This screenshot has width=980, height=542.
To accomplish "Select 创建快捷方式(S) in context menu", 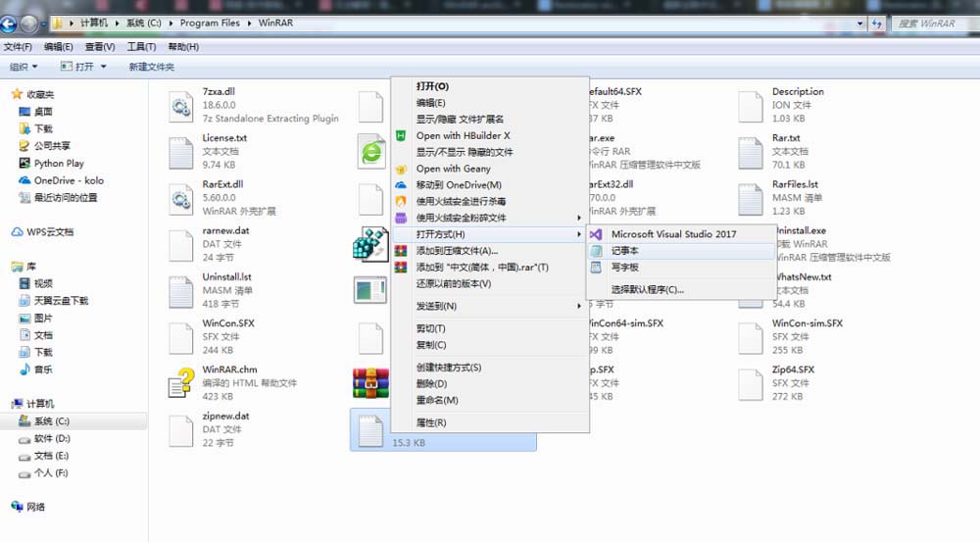I will click(x=491, y=368).
